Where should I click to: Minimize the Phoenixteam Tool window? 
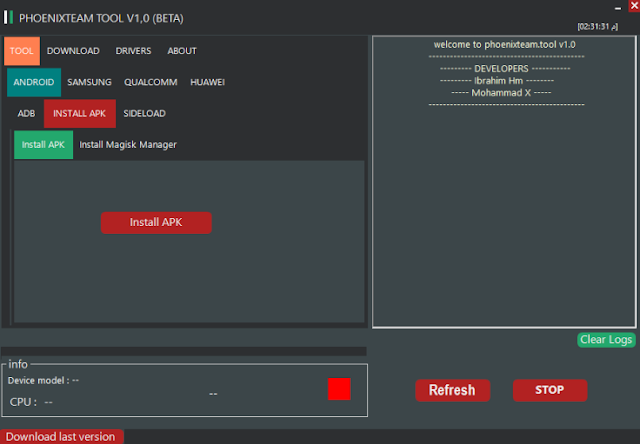tap(618, 8)
